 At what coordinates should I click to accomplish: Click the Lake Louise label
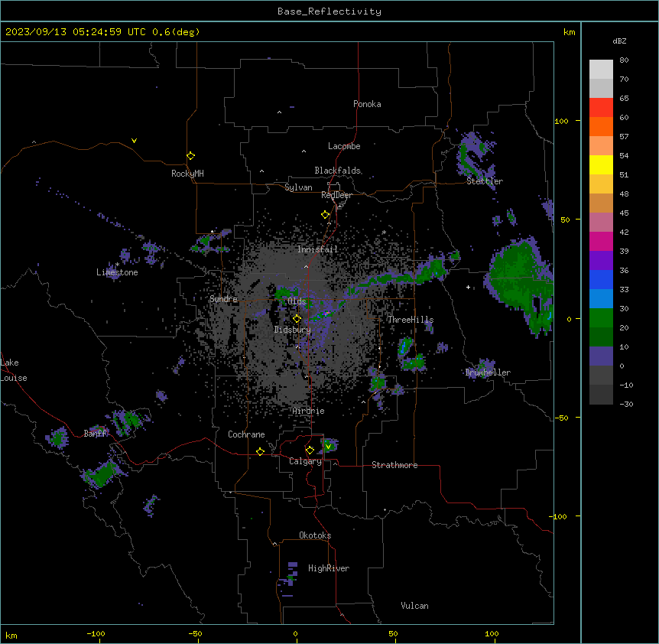(x=14, y=370)
